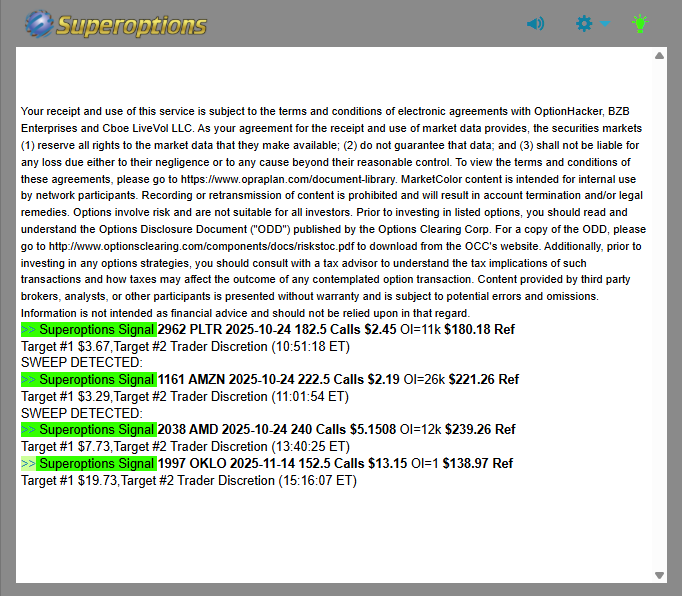Image resolution: width=682 pixels, height=596 pixels.
Task: Click the Superoptions title text logo
Action: pos(132,24)
